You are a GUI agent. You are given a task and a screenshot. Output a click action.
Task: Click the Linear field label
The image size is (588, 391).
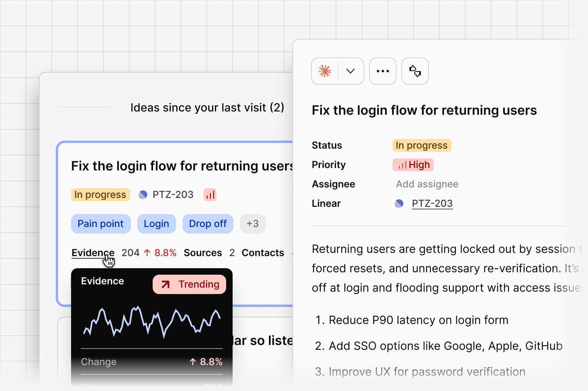[x=326, y=204]
